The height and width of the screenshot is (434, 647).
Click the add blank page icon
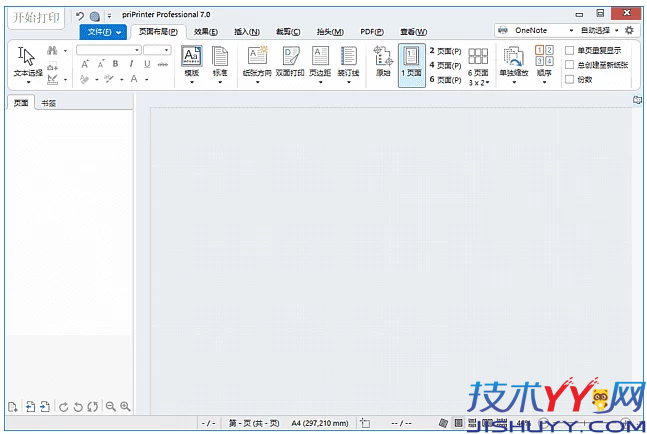tap(13, 407)
